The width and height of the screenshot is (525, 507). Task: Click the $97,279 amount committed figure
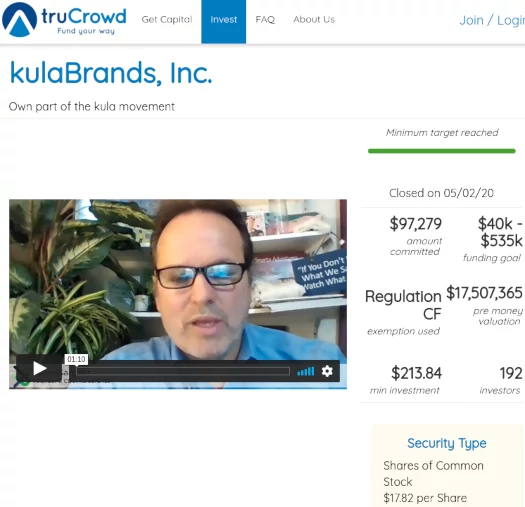(x=416, y=224)
